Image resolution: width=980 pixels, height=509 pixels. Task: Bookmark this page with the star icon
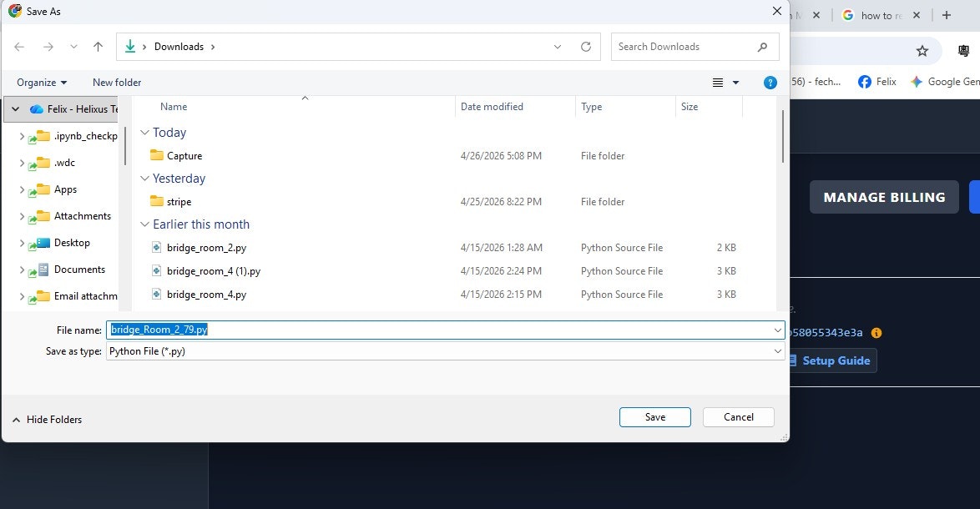coord(922,51)
